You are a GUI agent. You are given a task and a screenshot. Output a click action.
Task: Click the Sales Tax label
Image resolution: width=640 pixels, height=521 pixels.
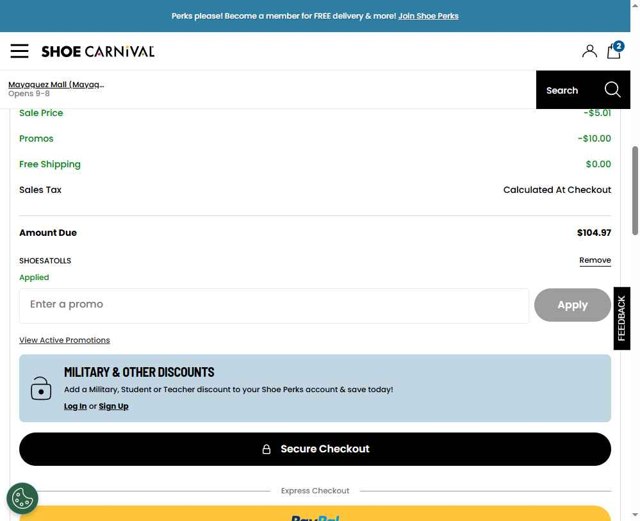(40, 190)
